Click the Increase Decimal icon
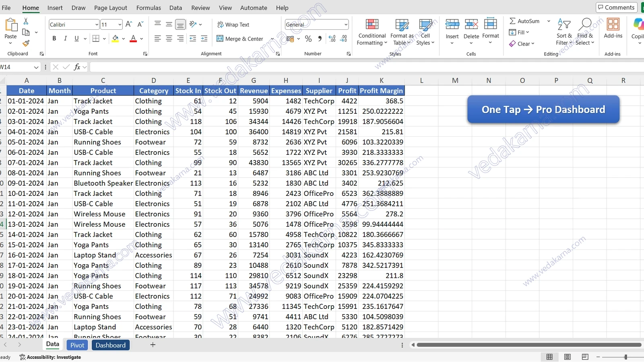The image size is (644, 362). [332, 39]
